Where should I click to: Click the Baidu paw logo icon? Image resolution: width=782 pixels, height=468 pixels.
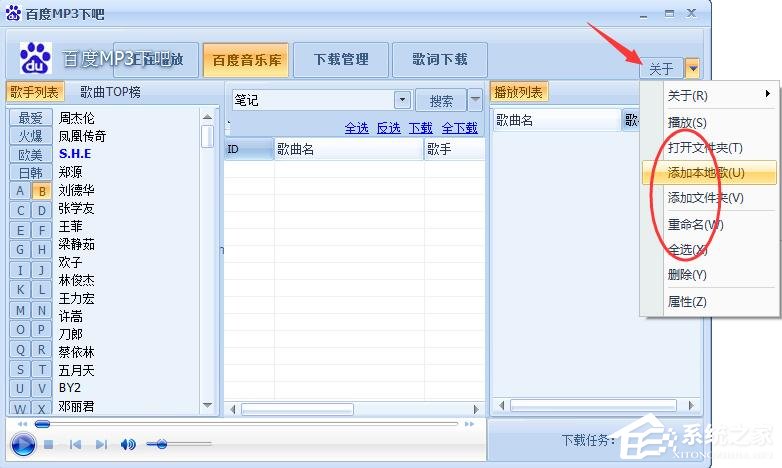click(35, 58)
